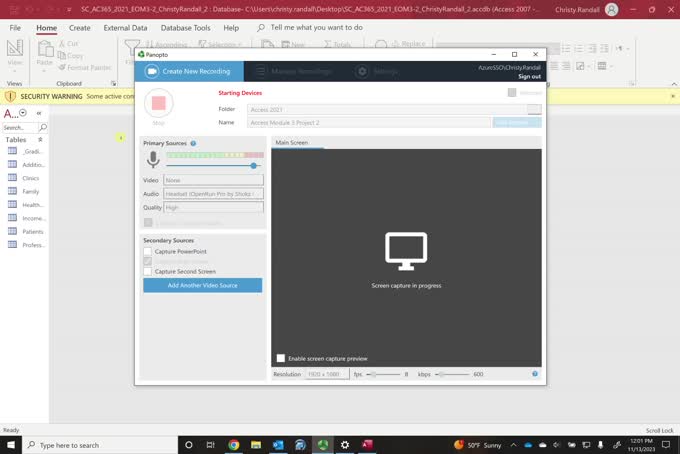The image size is (680, 454).
Task: Open the notification center icon
Action: (667, 445)
